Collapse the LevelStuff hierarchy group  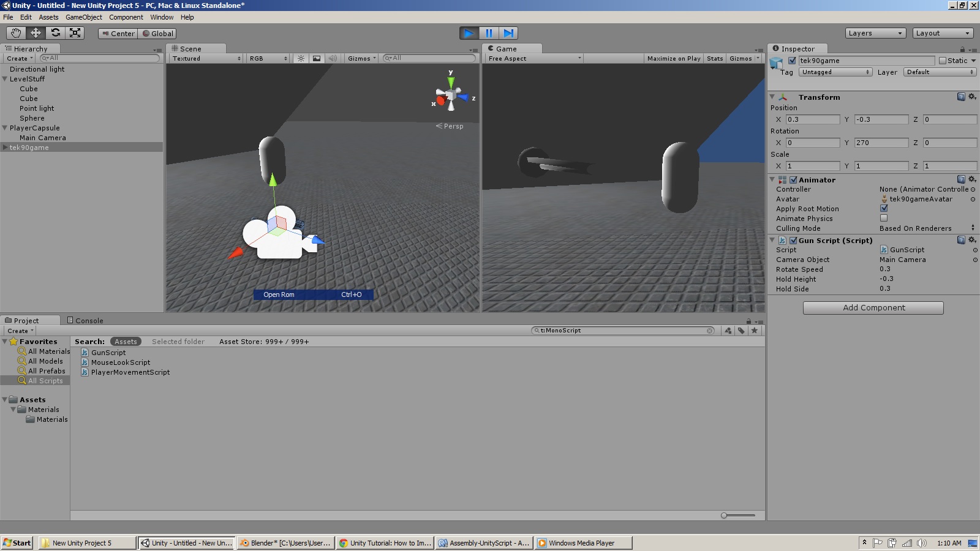pyautogui.click(x=5, y=79)
